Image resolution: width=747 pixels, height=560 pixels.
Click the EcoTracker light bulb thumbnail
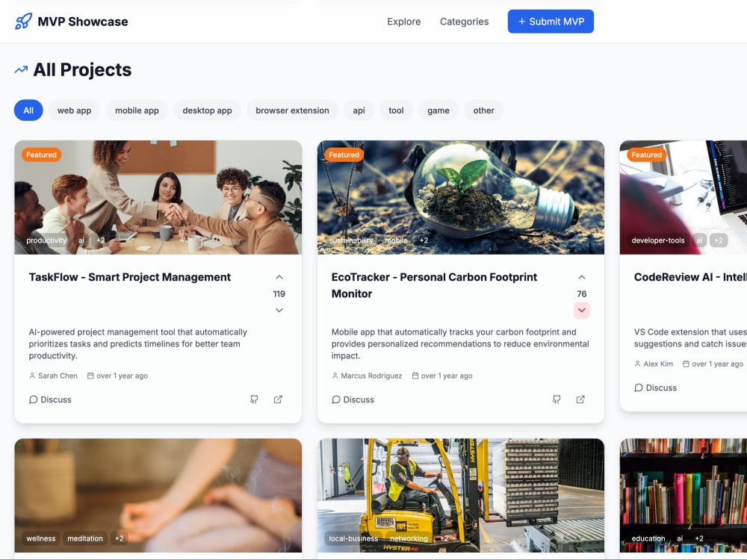461,197
